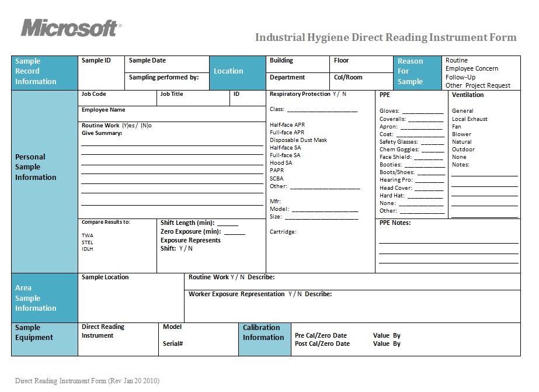
Task: Click the Shift Length (min) blank
Action: pyautogui.click(x=227, y=223)
